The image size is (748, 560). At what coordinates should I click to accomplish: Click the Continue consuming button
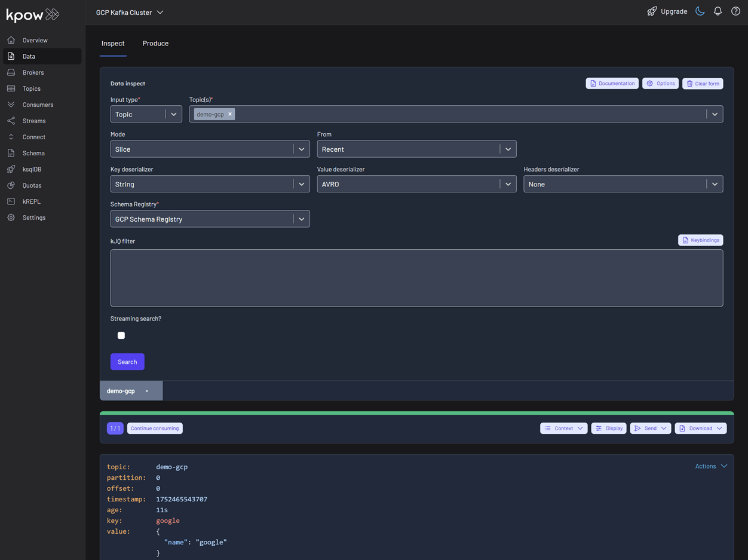point(155,429)
